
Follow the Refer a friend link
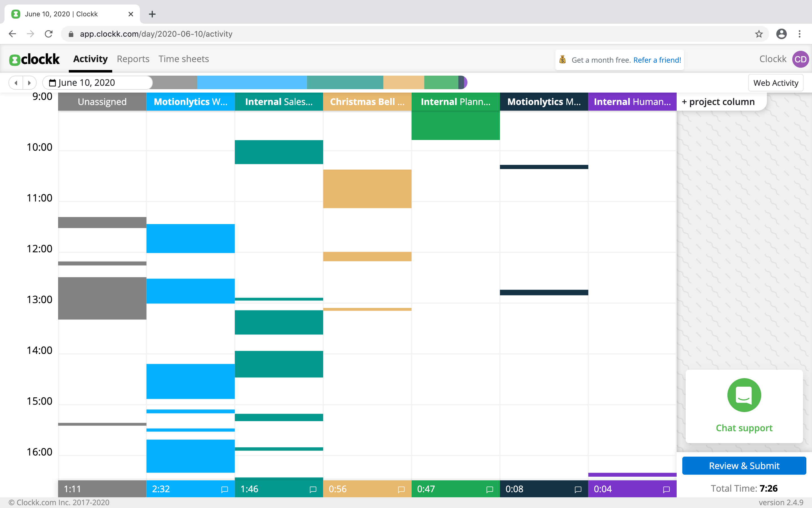pyautogui.click(x=657, y=60)
